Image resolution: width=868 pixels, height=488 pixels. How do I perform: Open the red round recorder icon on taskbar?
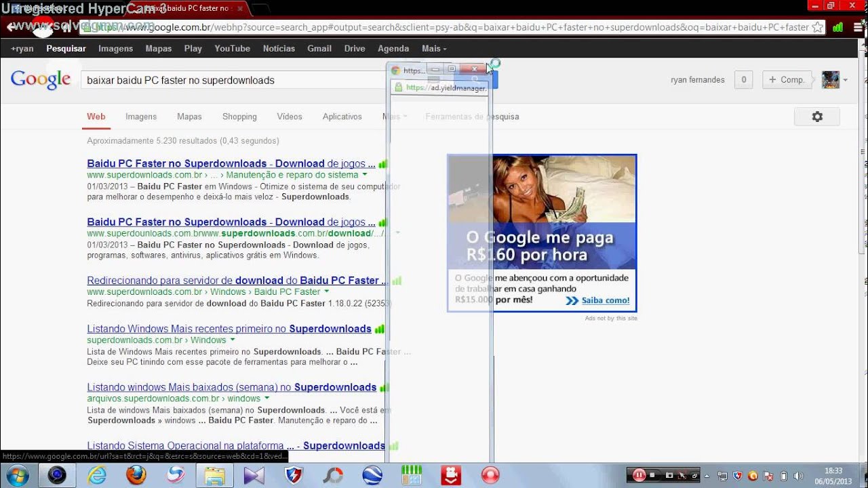pos(490,476)
